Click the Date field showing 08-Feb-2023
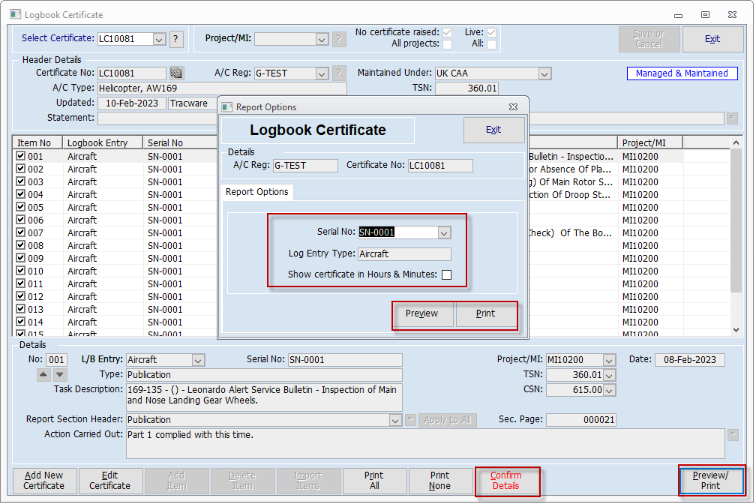 click(690, 360)
